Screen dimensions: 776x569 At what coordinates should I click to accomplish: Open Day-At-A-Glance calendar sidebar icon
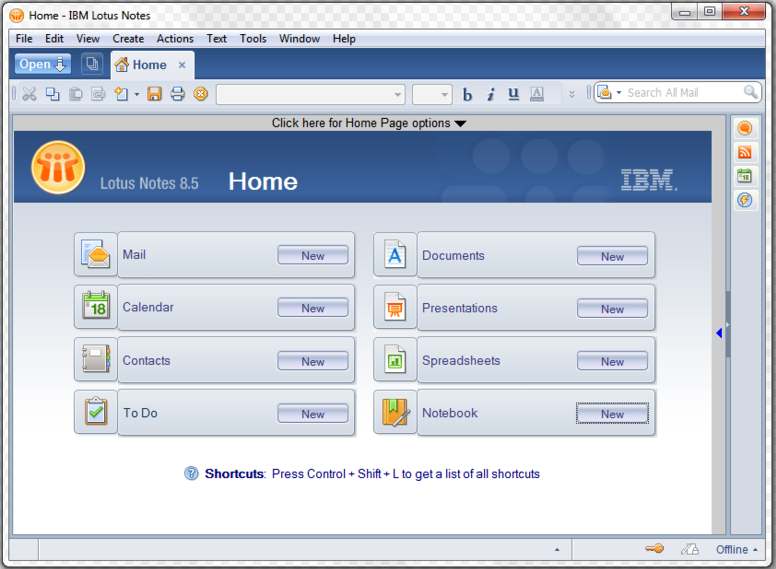[745, 176]
